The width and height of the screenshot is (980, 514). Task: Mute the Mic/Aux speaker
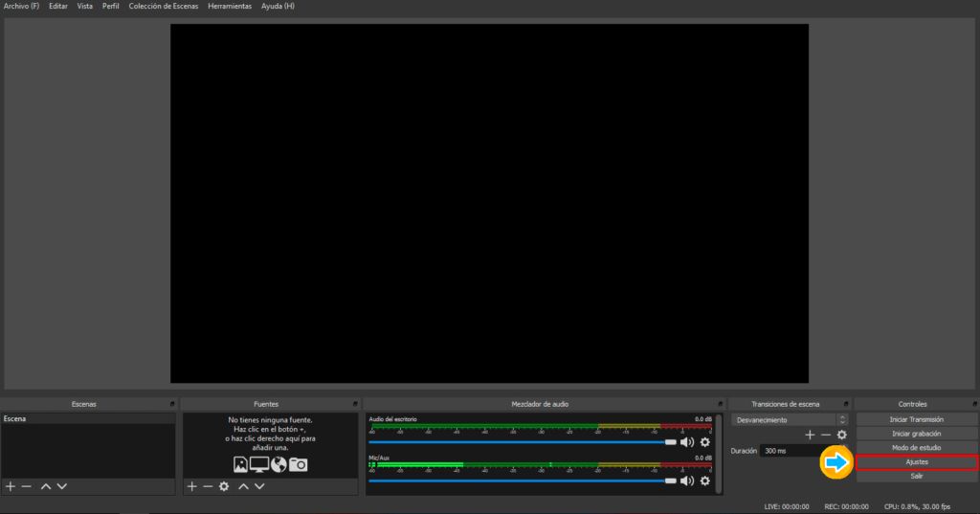686,480
